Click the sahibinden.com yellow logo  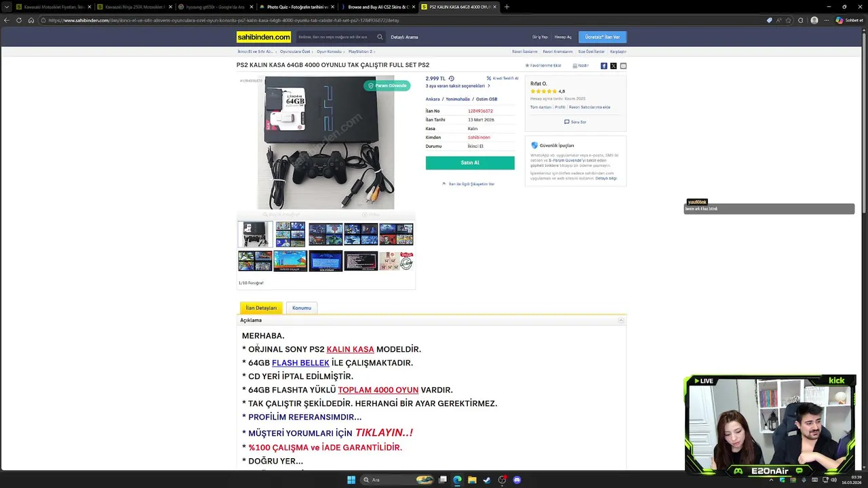point(264,37)
